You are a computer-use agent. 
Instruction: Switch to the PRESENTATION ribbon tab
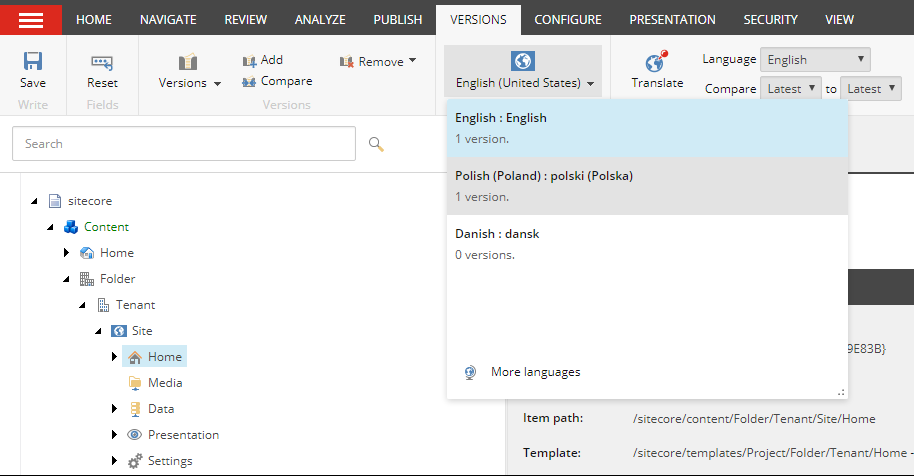click(x=672, y=20)
